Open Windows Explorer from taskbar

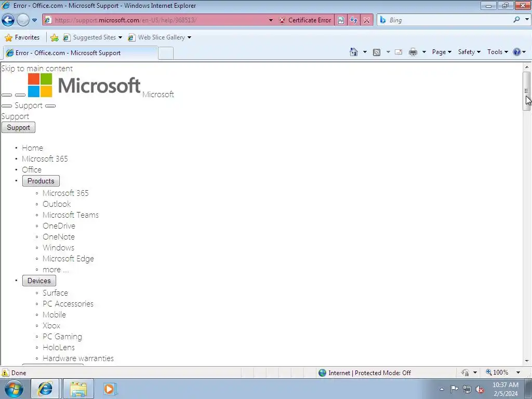78,389
